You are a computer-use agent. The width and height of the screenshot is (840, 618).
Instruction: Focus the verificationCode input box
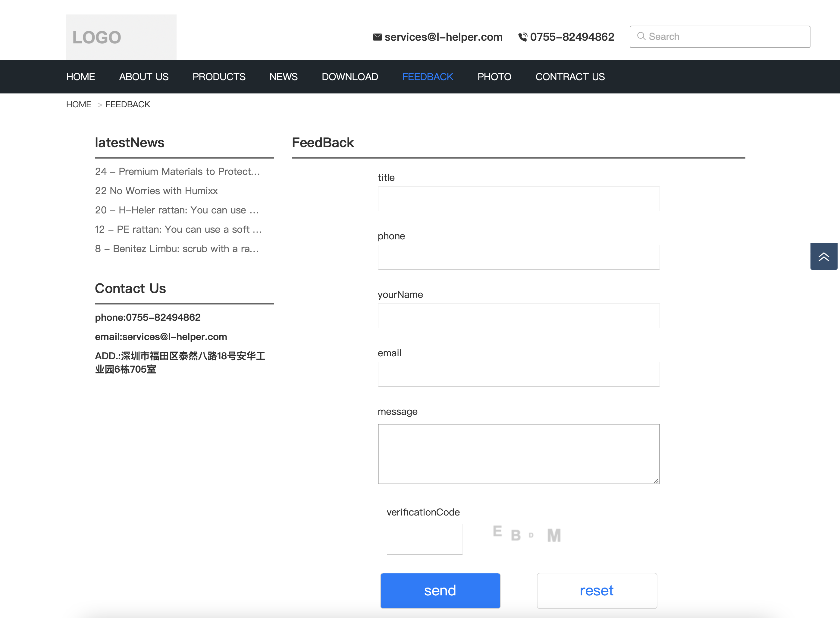(424, 539)
